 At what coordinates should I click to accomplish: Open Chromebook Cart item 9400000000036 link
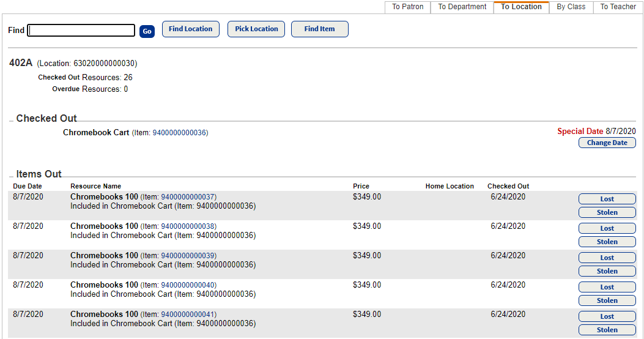(180, 133)
